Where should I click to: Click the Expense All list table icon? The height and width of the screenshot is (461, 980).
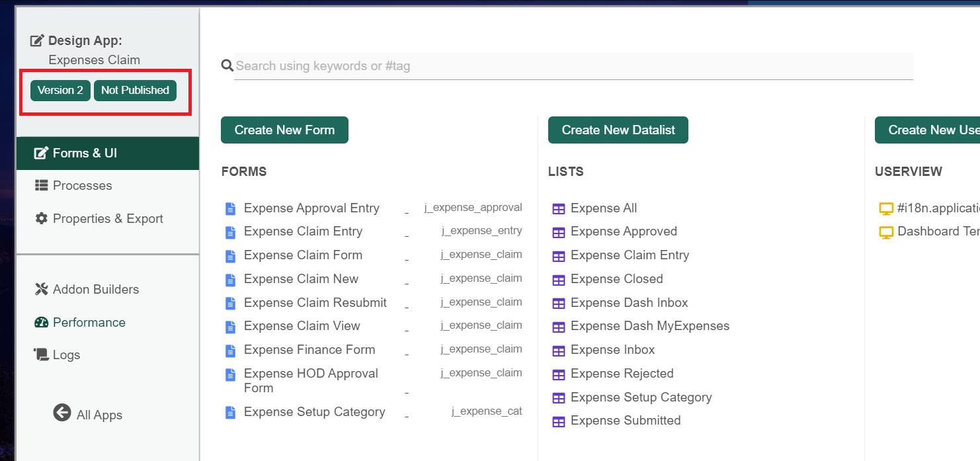click(x=559, y=209)
